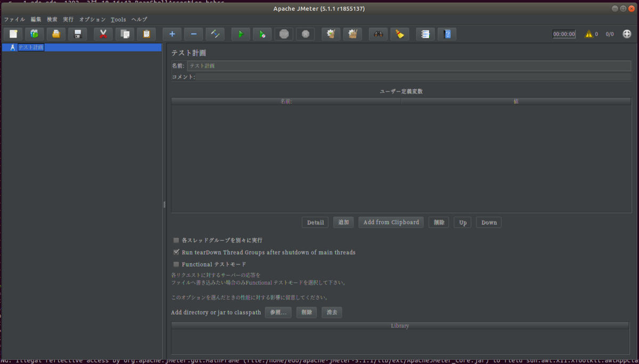
Task: Start the test run
Action: pyautogui.click(x=240, y=34)
